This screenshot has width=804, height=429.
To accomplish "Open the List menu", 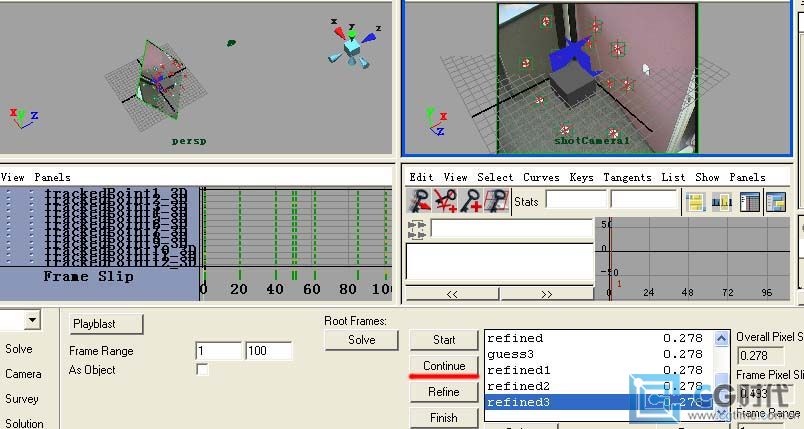I will coord(673,177).
